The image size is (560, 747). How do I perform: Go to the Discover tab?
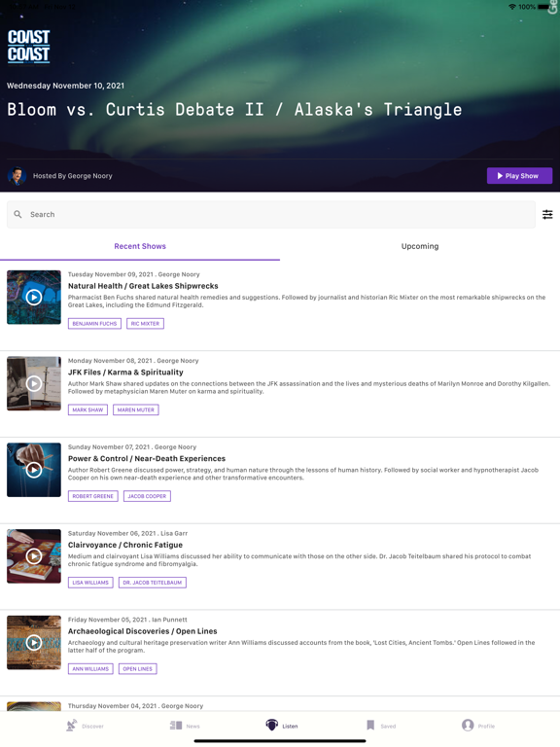(x=85, y=726)
